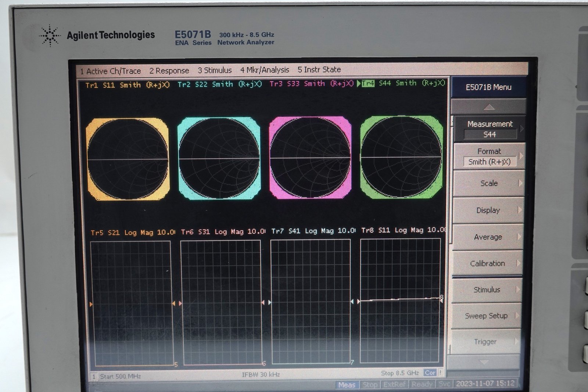Open the Stimulus softkey in side menu
Screen dimensions: 588x392
pyautogui.click(x=486, y=289)
